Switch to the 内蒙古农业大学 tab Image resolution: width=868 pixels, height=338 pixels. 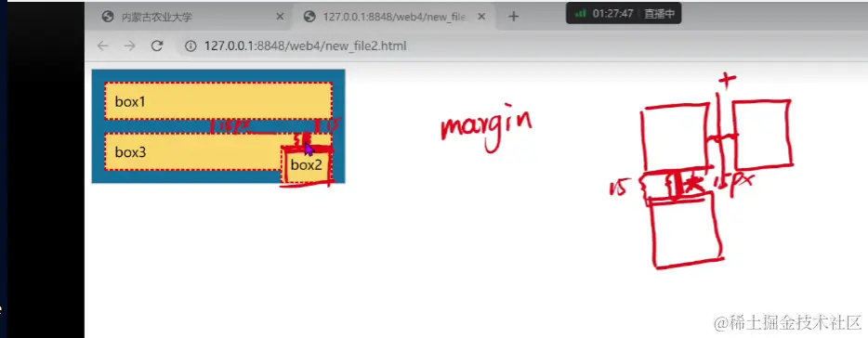192,17
